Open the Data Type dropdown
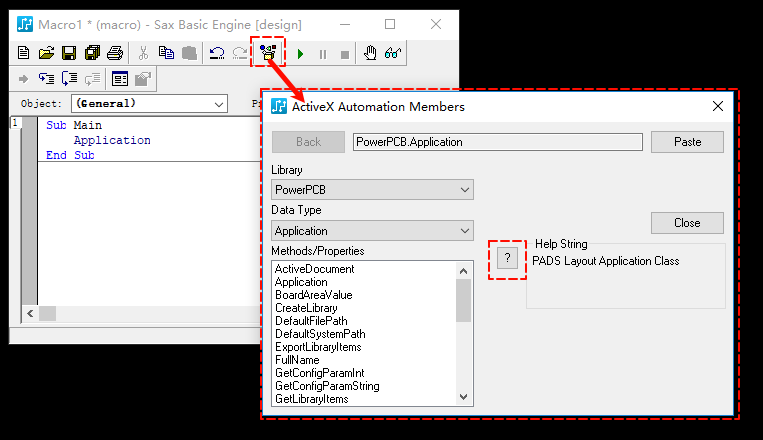The image size is (763, 440). pos(372,231)
